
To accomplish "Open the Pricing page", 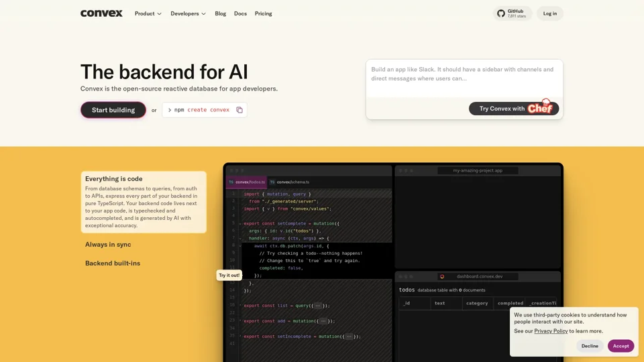I will [x=263, y=13].
